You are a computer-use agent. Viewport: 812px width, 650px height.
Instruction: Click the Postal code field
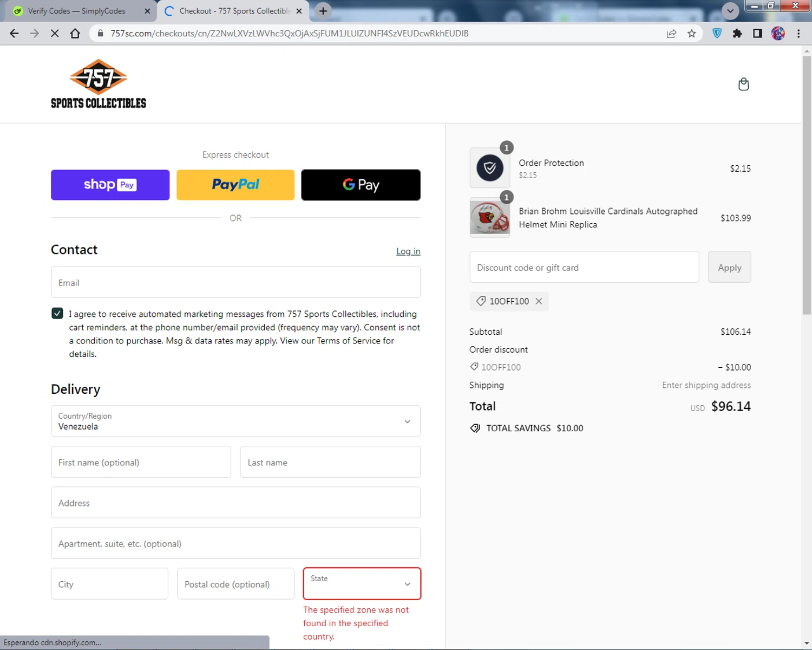[235, 584]
